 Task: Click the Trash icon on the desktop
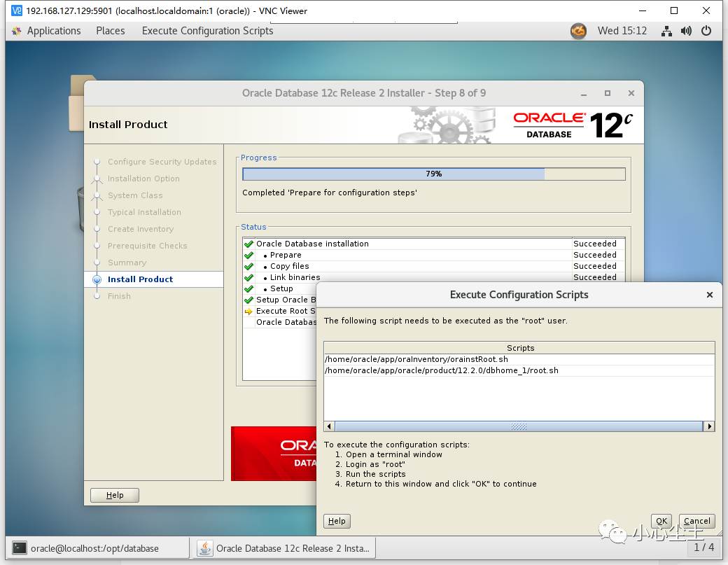80,209
